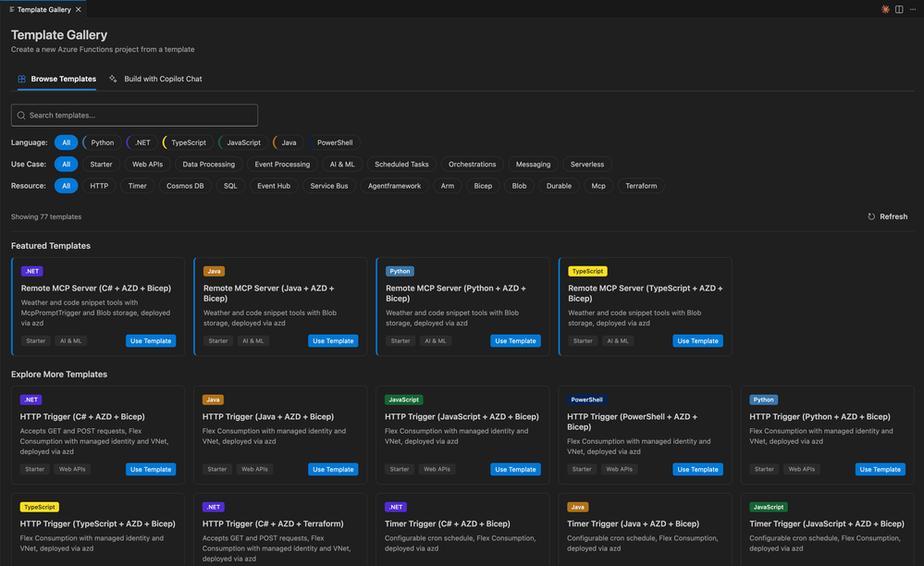The image size is (924, 566).
Task: Filter use case by Event Processing
Action: pyautogui.click(x=282, y=165)
